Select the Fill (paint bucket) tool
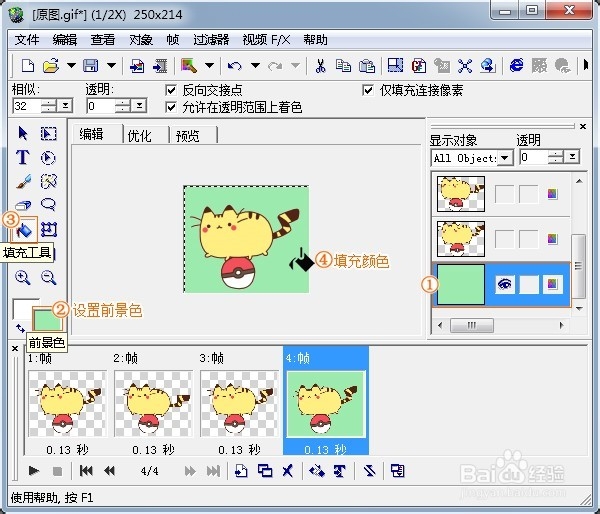The image size is (600, 514). coord(24,230)
